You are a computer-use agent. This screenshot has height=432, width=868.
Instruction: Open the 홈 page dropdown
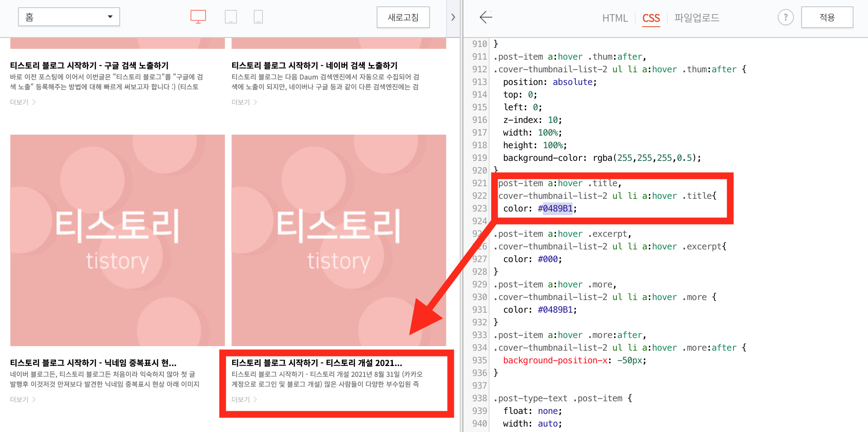pos(69,17)
